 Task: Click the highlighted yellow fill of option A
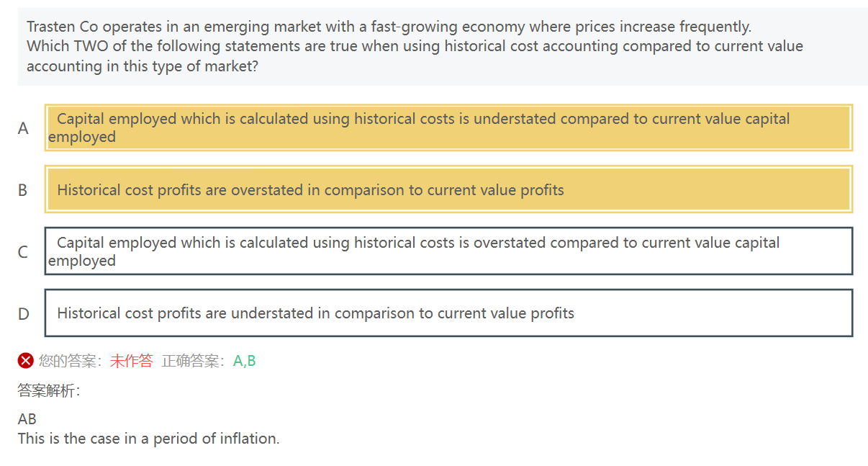[x=448, y=127]
